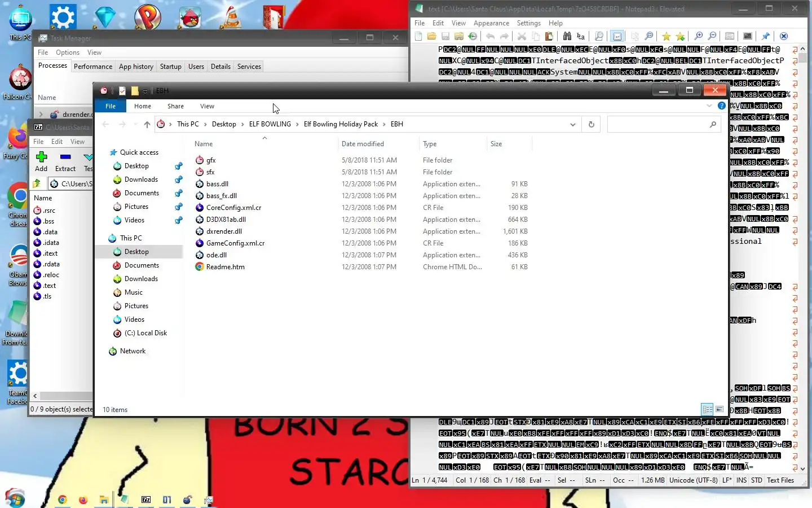Open the File tab in Explorer ribbon
The height and width of the screenshot is (508, 812).
pos(111,106)
